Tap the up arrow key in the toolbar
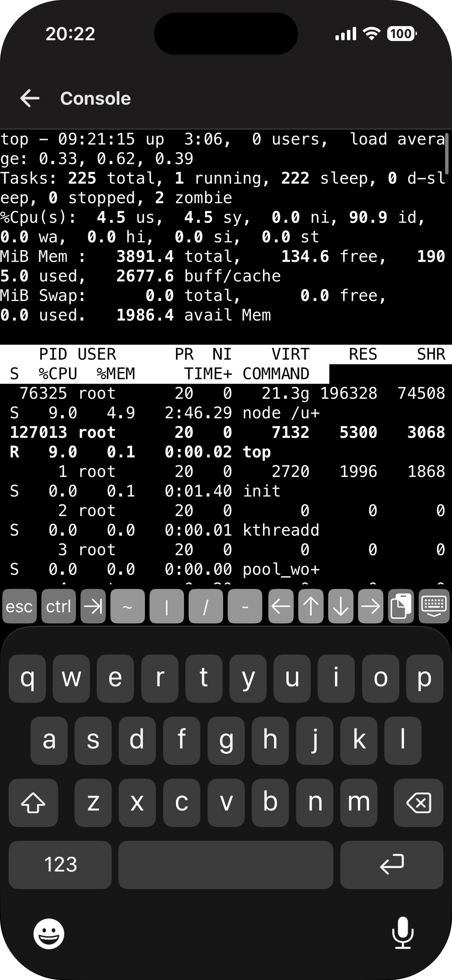This screenshot has height=980, width=452. click(311, 606)
